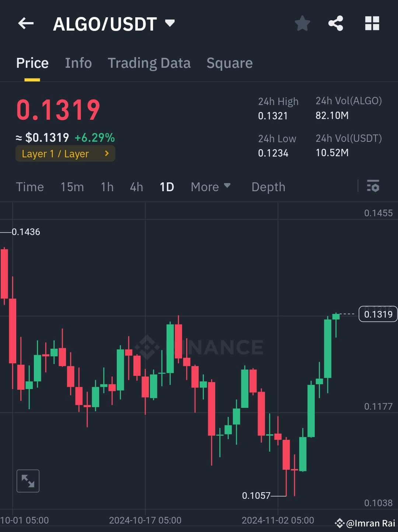Viewport: 398px width, 532px height.
Task: Open the Square tab
Action: coord(229,63)
